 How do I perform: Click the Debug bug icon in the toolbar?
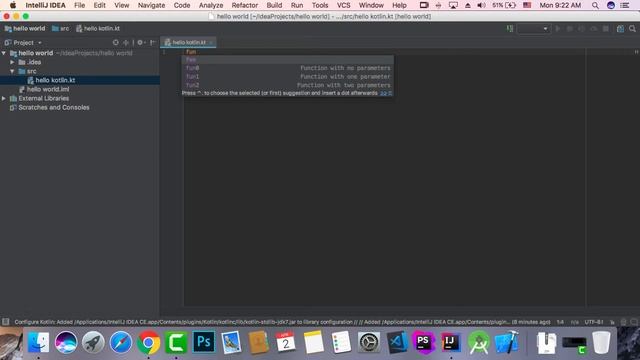[x=570, y=29]
